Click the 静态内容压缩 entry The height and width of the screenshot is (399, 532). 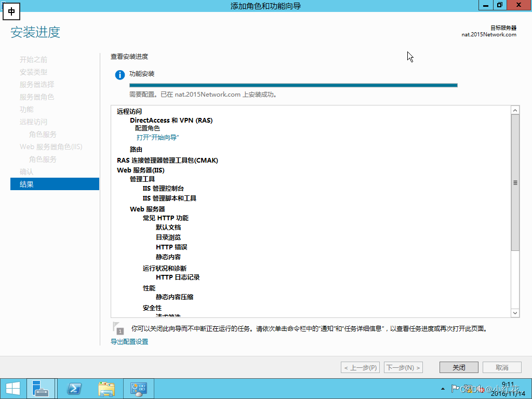click(175, 297)
